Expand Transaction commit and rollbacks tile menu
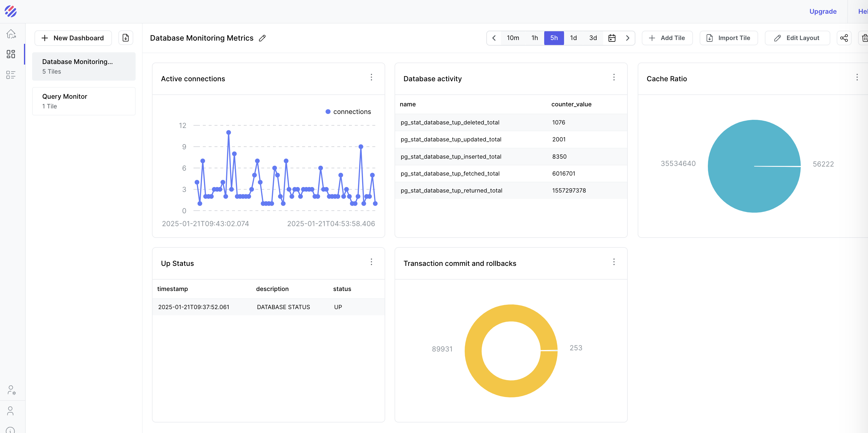Screen dimensions: 868x433 pos(614,262)
